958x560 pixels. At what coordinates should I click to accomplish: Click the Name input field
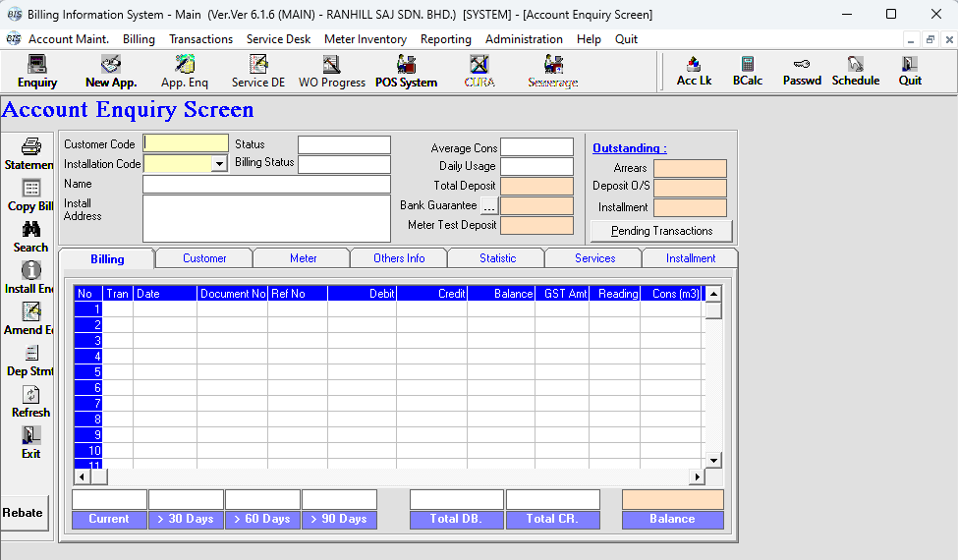[266, 184]
